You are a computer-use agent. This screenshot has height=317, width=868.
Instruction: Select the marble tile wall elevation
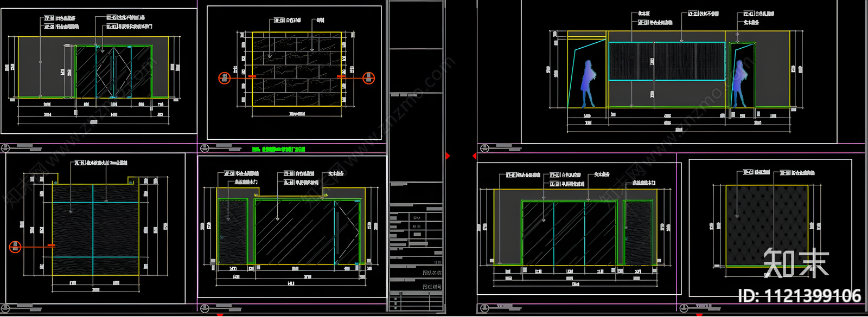[x=297, y=69]
